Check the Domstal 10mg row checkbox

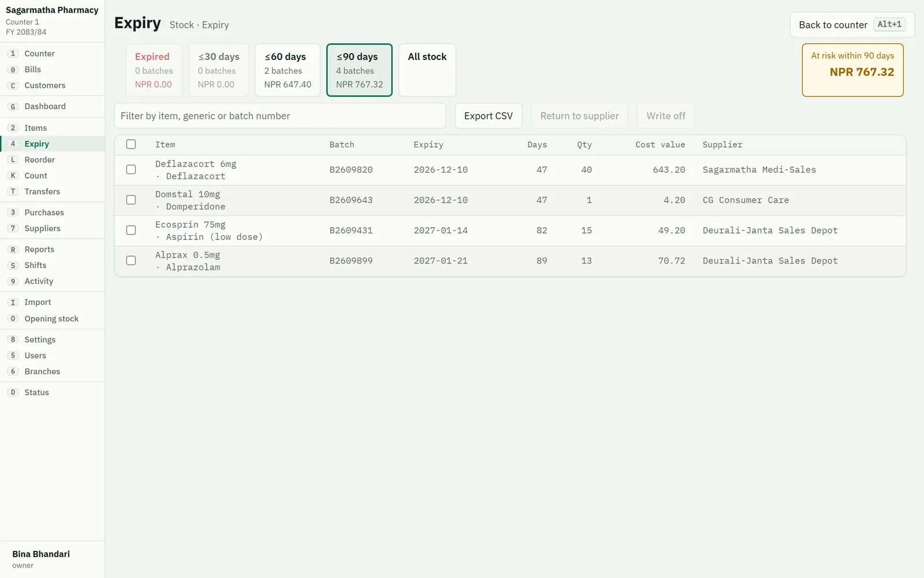[131, 200]
